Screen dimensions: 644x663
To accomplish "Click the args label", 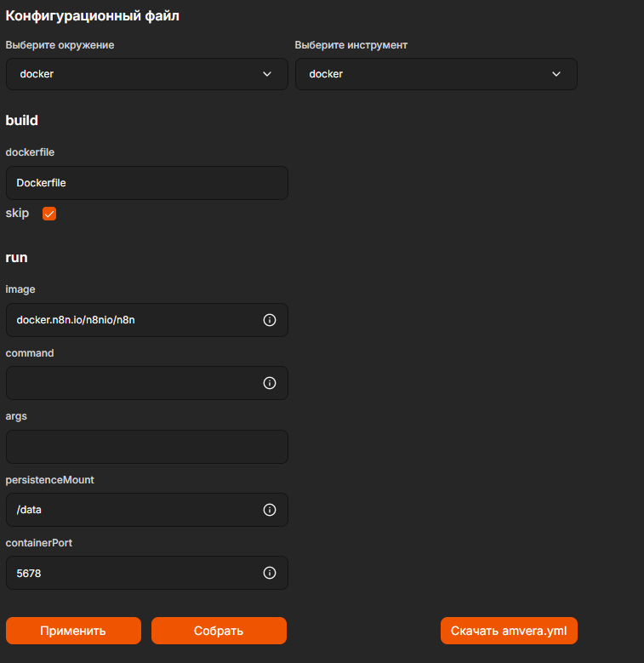I will (x=16, y=416).
